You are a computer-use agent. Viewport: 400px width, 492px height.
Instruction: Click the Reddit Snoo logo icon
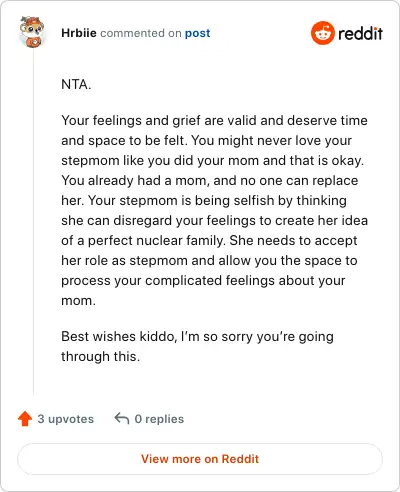coord(322,33)
